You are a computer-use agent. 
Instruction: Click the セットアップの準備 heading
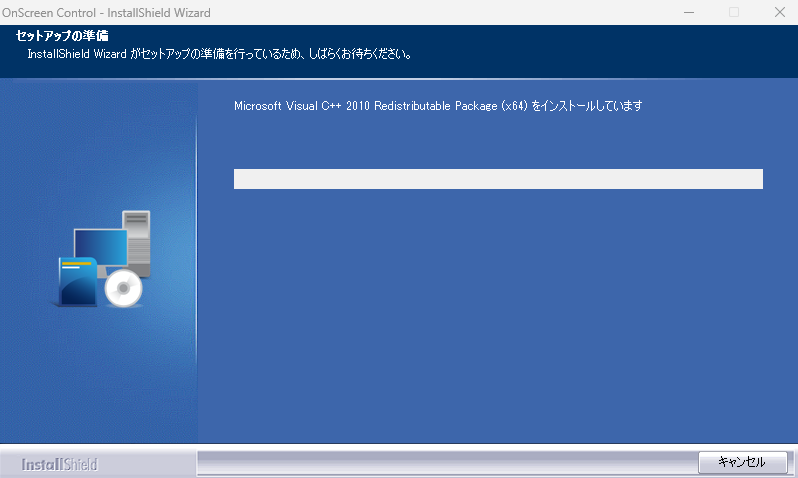click(62, 36)
